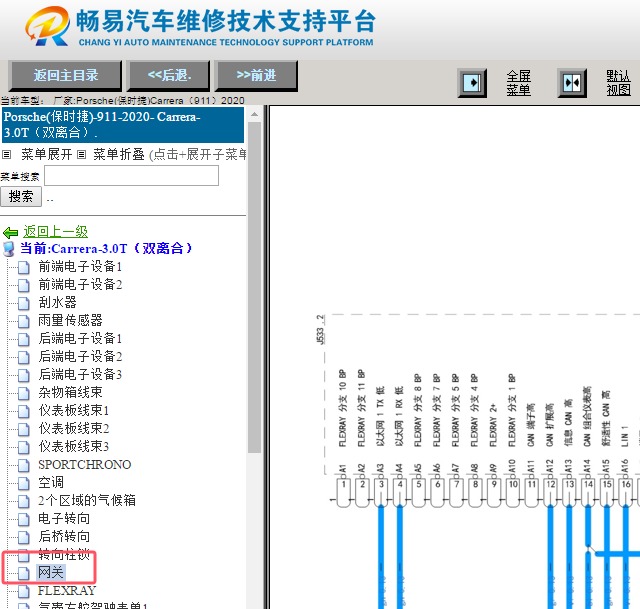The width and height of the screenshot is (640, 609).
Task: Click the page icon beside 前端电子设备2
Action: click(x=24, y=285)
